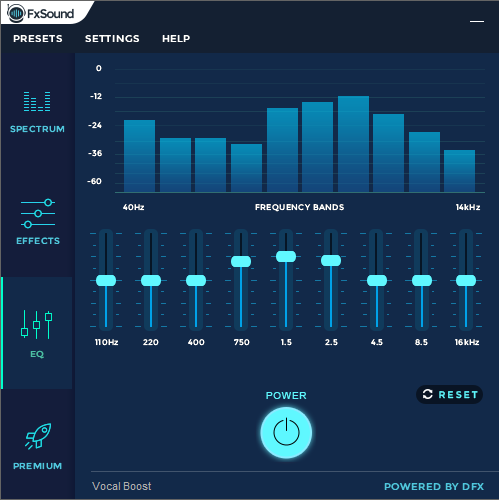This screenshot has width=499, height=500.
Task: Toggle the Power button off
Action: [x=286, y=432]
